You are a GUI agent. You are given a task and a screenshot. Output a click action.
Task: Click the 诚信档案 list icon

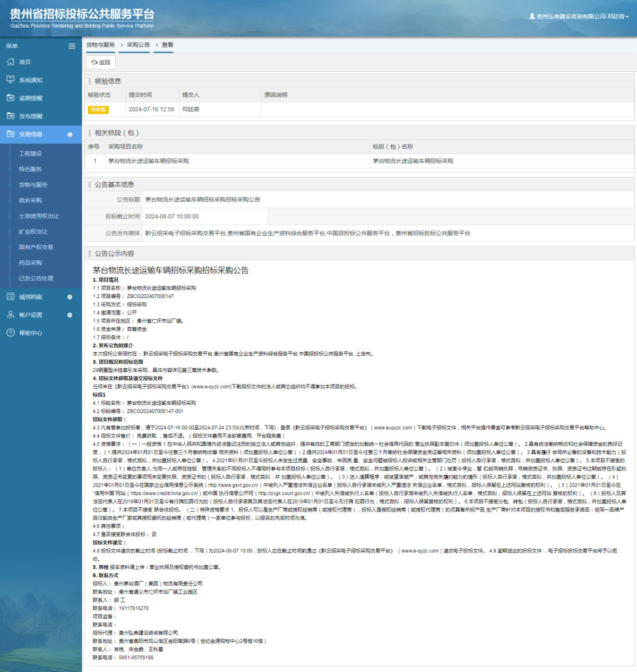pos(11,297)
